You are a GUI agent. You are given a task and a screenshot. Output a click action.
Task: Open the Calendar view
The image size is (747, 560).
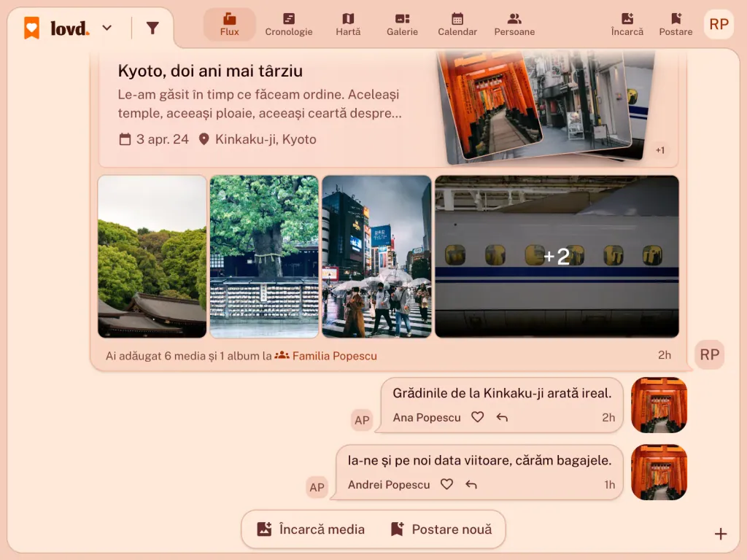[457, 25]
